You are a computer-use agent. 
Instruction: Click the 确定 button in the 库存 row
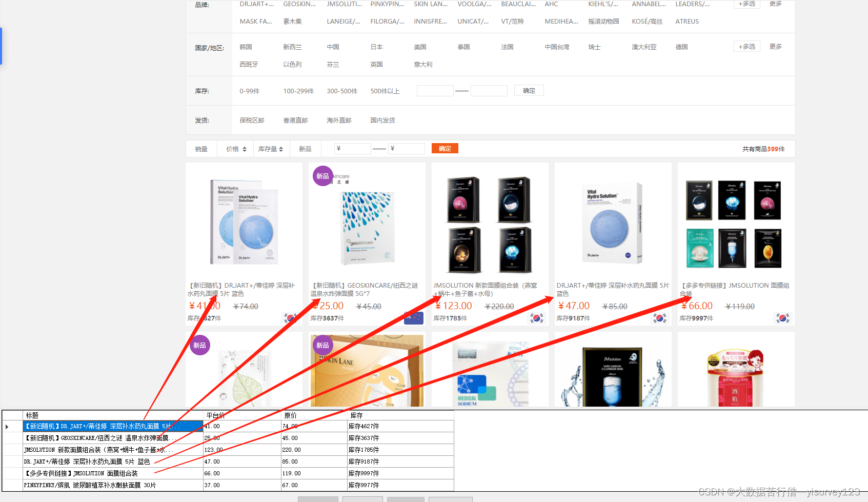529,91
